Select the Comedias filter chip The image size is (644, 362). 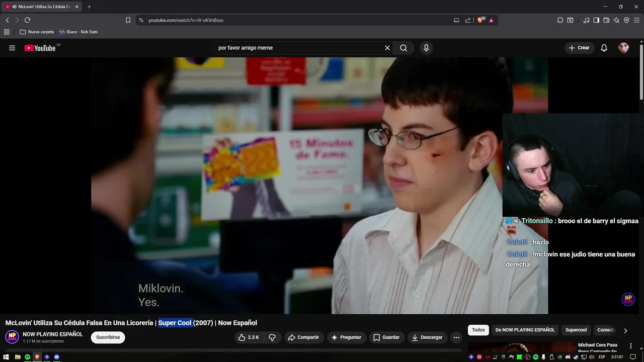(606, 330)
